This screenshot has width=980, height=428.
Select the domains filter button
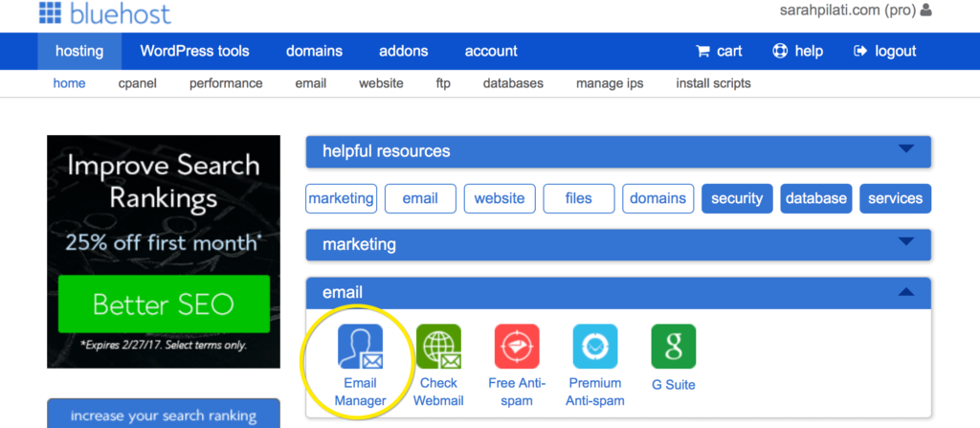click(658, 198)
